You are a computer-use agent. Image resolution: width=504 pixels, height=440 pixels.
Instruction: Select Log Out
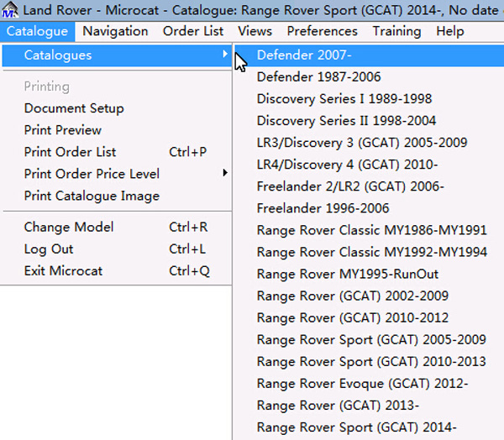pyautogui.click(x=117, y=249)
